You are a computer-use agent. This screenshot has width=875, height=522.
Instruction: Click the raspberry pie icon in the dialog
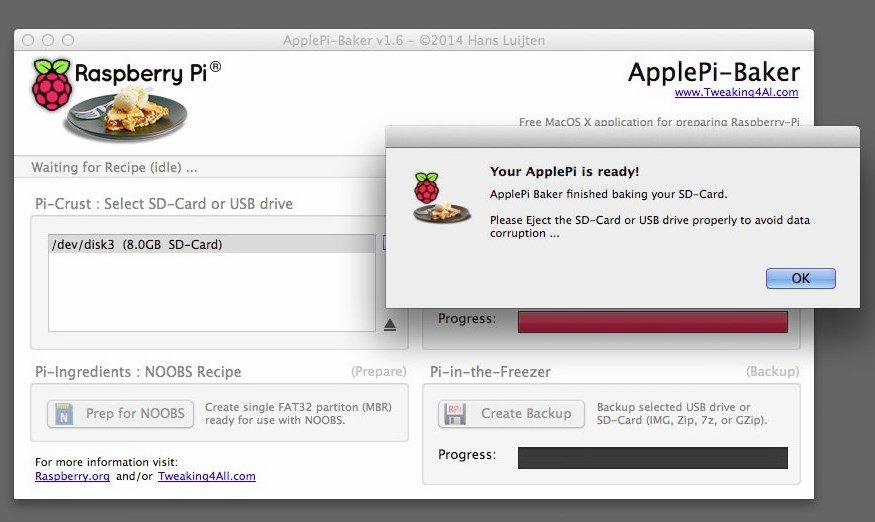pyautogui.click(x=441, y=198)
